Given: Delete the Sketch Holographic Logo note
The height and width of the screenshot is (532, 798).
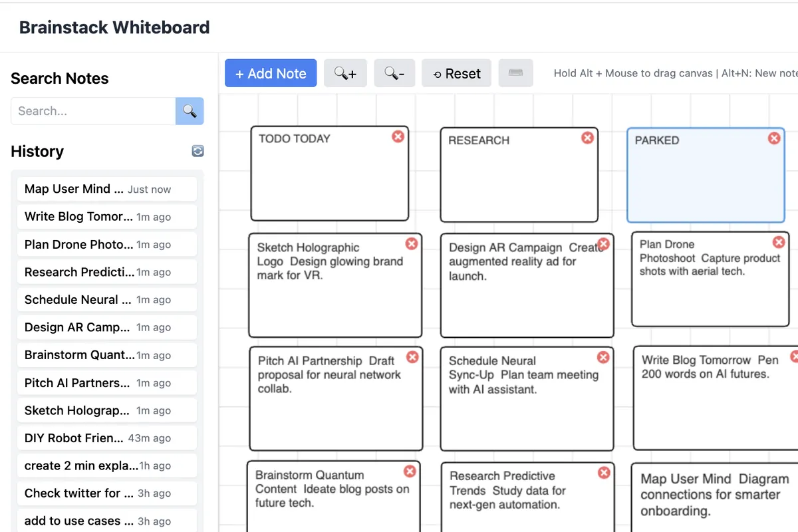Looking at the screenshot, I should 412,244.
